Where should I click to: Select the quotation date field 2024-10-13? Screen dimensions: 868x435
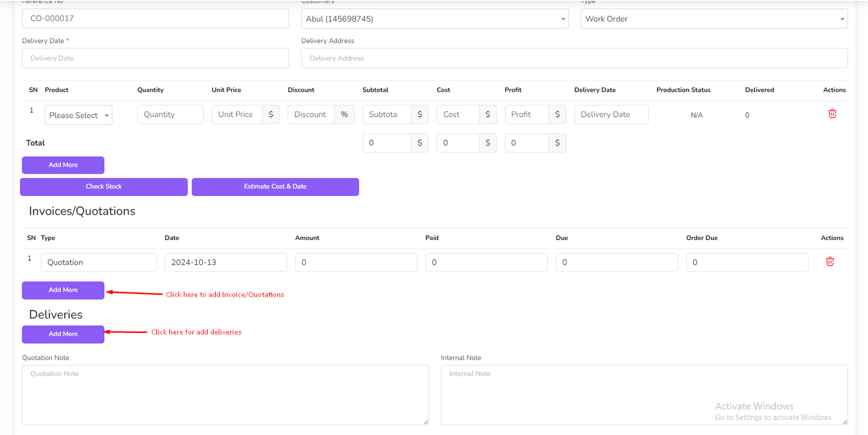[x=226, y=262]
